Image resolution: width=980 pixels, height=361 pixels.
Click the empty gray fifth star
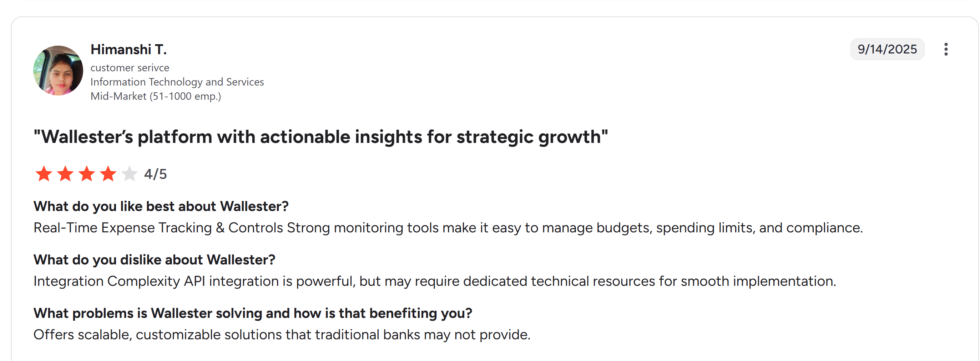(x=129, y=174)
